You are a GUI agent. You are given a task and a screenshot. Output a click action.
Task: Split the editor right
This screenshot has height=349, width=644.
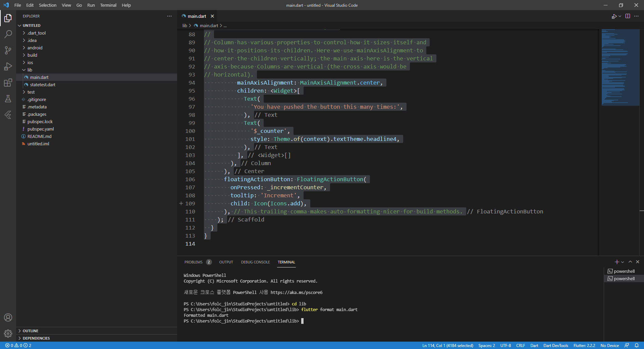(x=628, y=16)
